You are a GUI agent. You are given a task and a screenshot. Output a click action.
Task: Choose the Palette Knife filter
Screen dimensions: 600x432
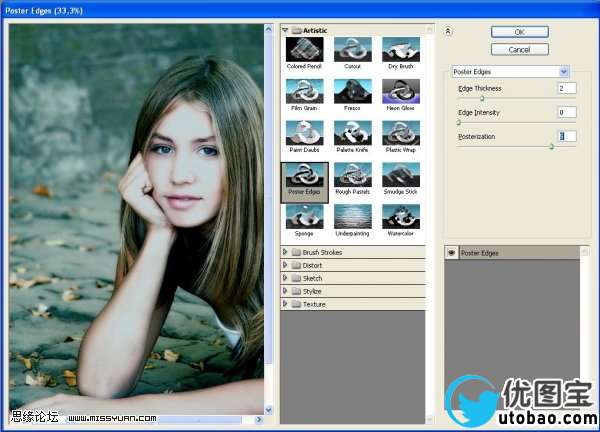[352, 133]
